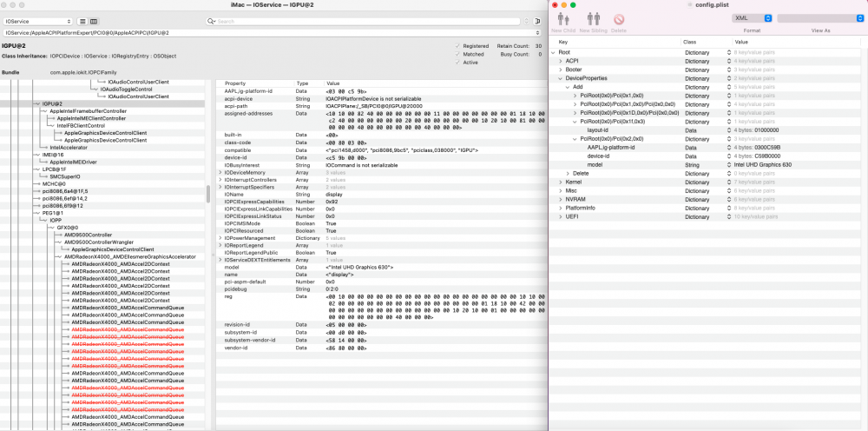The image size is (868, 431).
Task: Open the IOService plane dropdown
Action: [37, 21]
